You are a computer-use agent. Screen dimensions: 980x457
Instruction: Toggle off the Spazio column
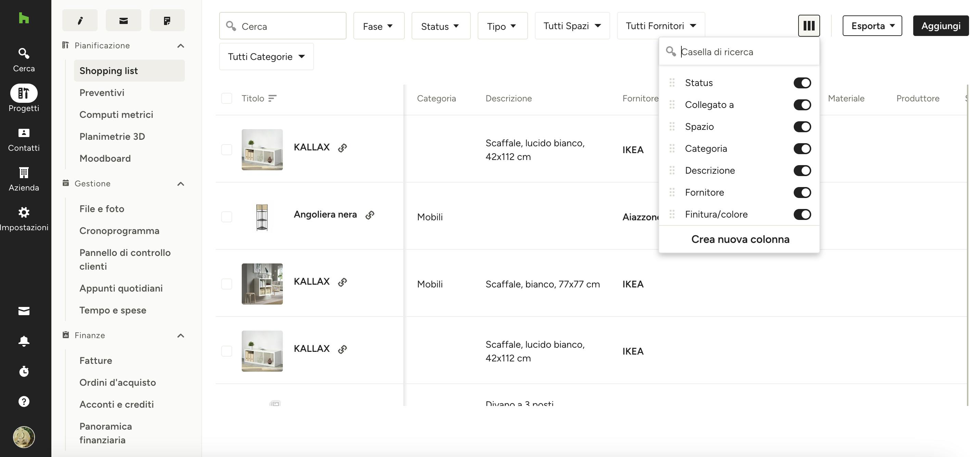coord(802,127)
